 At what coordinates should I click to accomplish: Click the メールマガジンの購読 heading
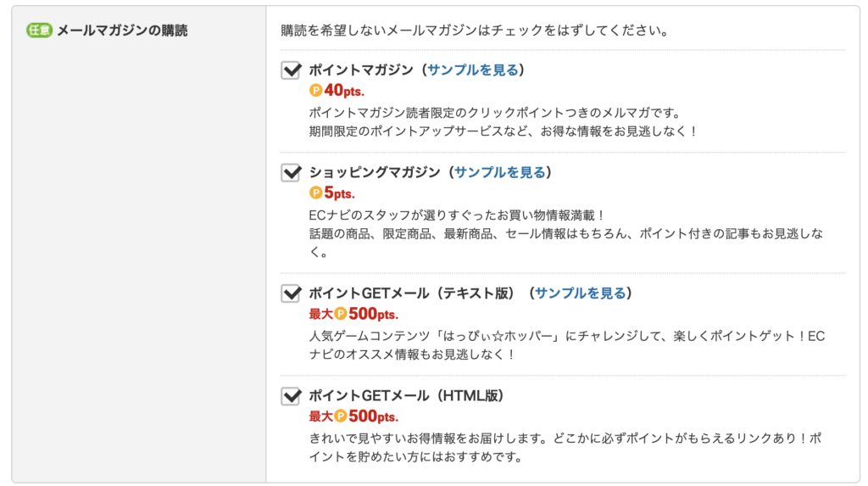(122, 31)
